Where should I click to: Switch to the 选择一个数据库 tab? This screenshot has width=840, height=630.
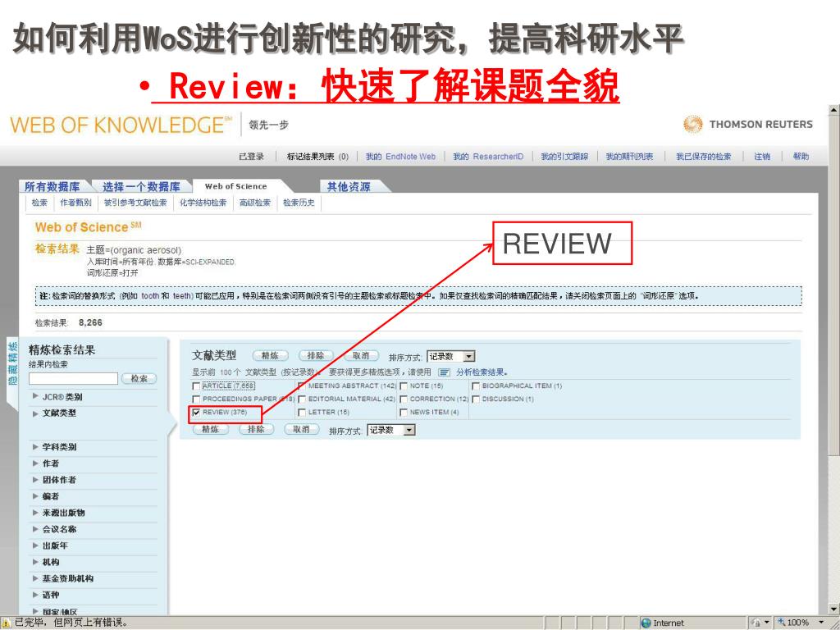[141, 186]
